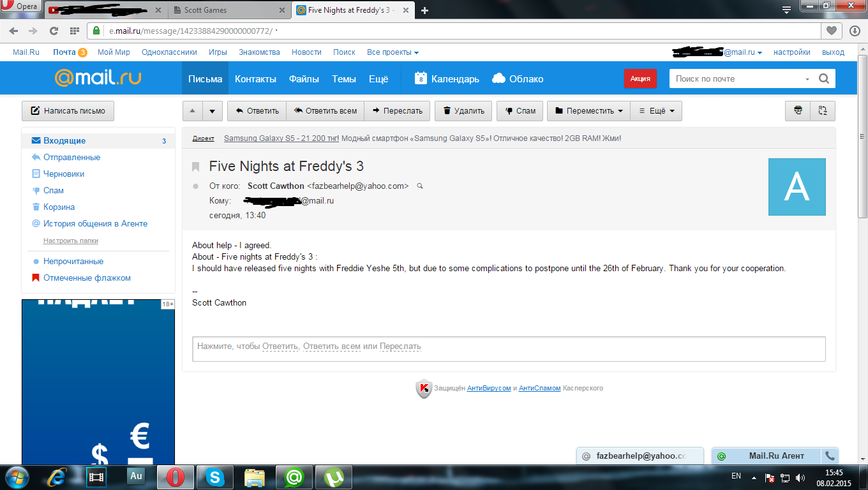Click the mail search magnifier icon
Viewport: 868px width, 490px height.
click(x=824, y=78)
